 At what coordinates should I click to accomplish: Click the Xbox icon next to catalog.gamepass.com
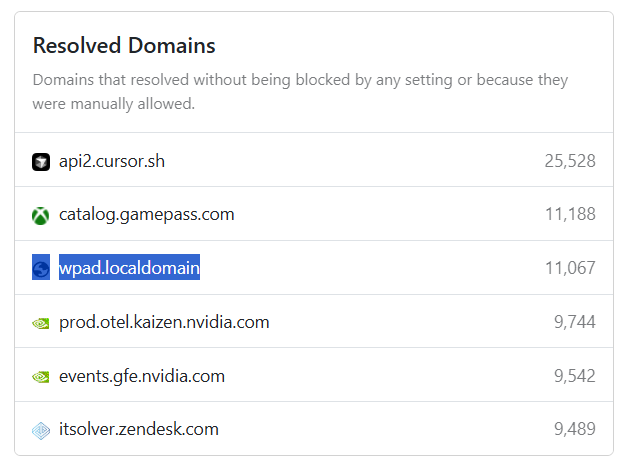[41, 216]
